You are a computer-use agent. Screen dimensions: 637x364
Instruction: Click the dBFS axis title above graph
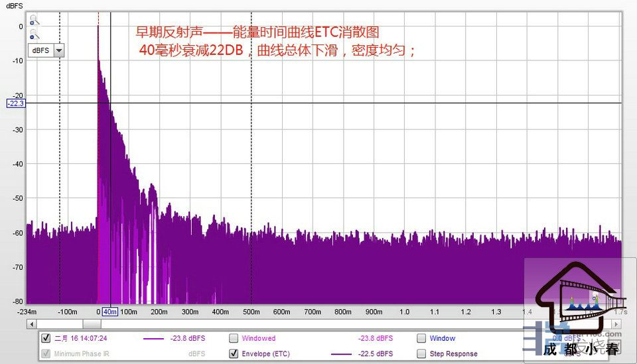point(15,5)
